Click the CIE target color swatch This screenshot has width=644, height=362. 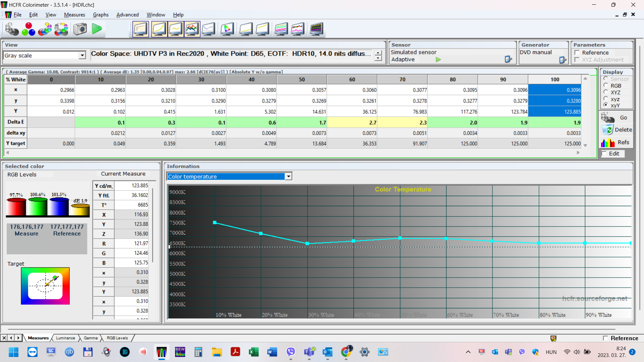pyautogui.click(x=45, y=286)
